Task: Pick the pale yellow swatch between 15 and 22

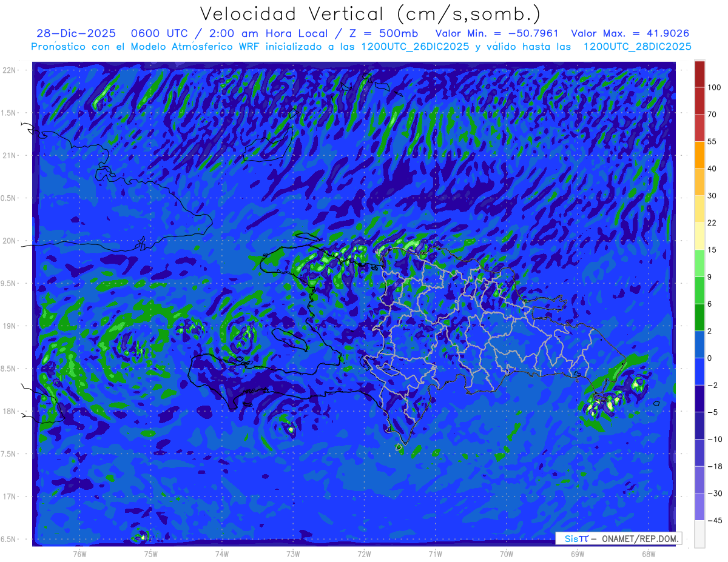Action: (x=699, y=236)
